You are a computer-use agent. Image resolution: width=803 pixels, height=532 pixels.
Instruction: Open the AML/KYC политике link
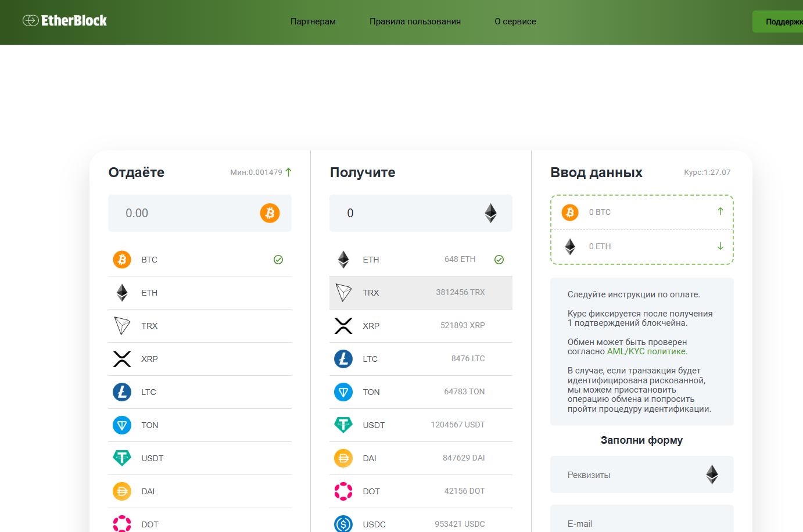click(x=647, y=351)
